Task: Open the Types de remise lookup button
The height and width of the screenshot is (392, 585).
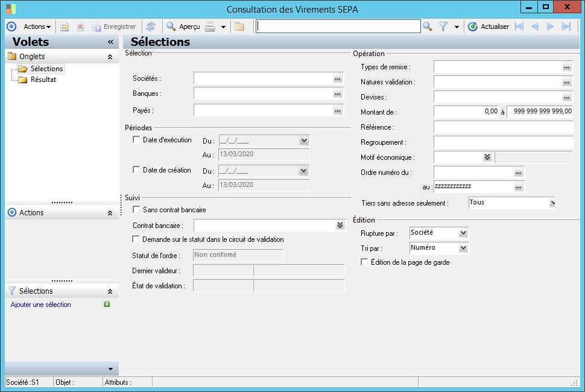Action: (x=566, y=67)
